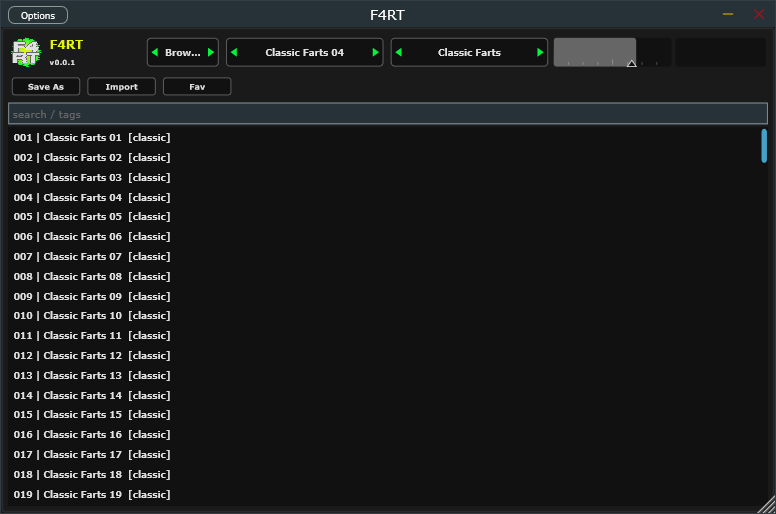This screenshot has width=776, height=514.
Task: Click next arrow on Browser selector
Action: pyautogui.click(x=211, y=52)
